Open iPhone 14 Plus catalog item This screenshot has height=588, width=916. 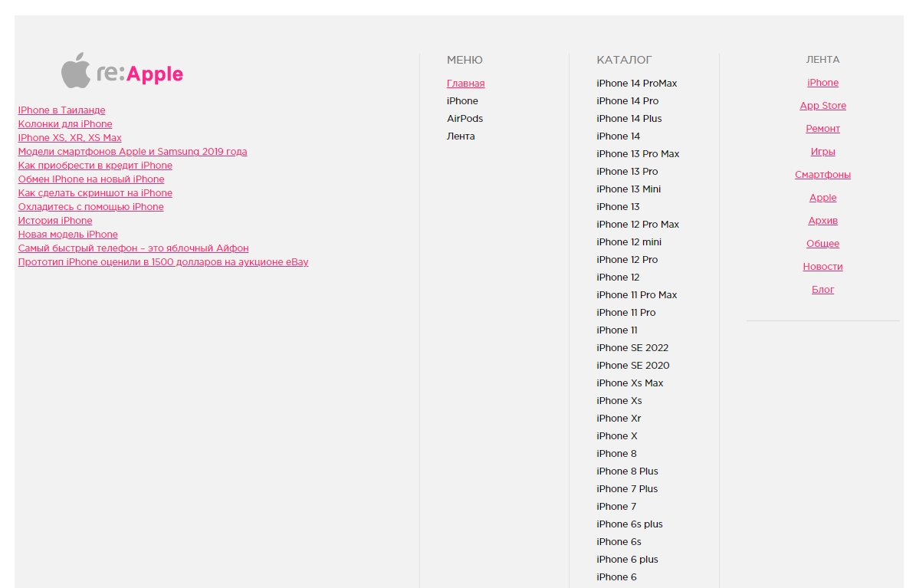tap(629, 119)
